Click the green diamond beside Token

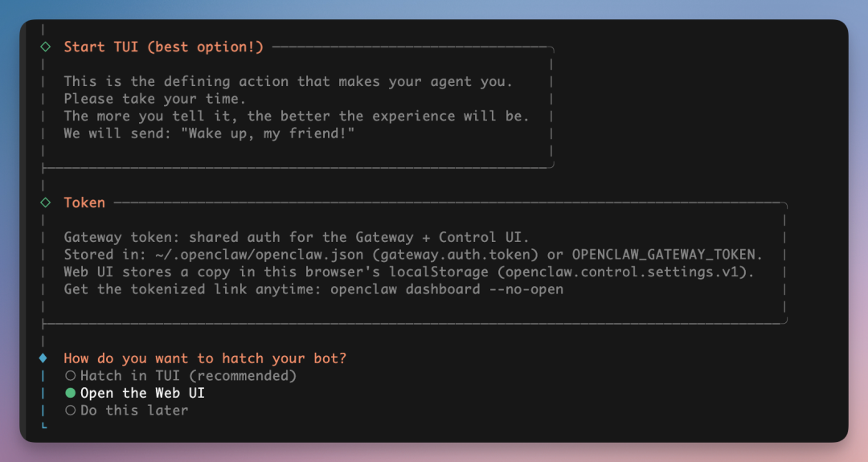[x=45, y=202]
